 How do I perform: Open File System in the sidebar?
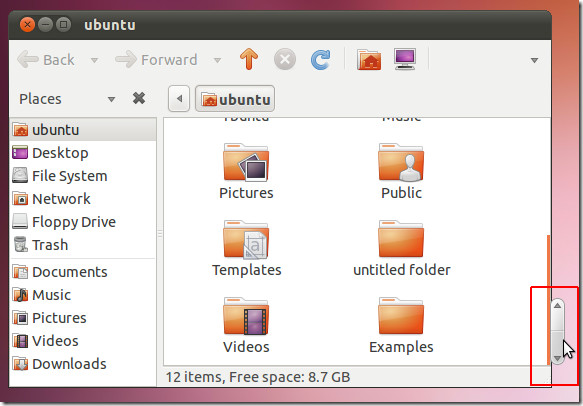click(x=83, y=176)
